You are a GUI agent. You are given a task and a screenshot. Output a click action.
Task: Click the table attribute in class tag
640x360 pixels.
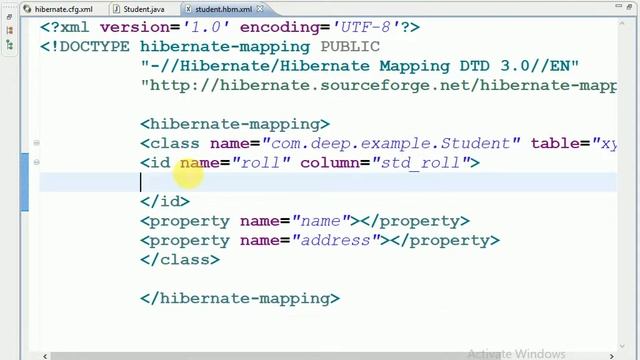(x=556, y=144)
